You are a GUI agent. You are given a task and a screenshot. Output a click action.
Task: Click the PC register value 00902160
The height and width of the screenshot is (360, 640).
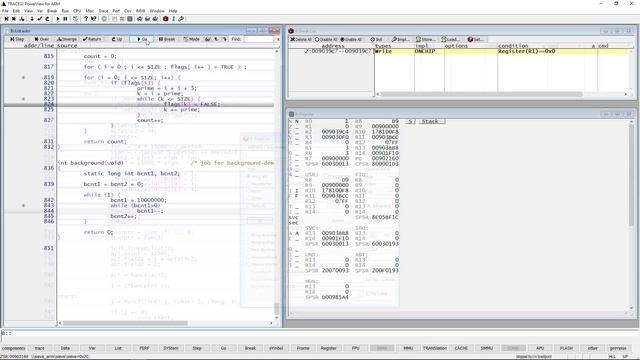385,158
